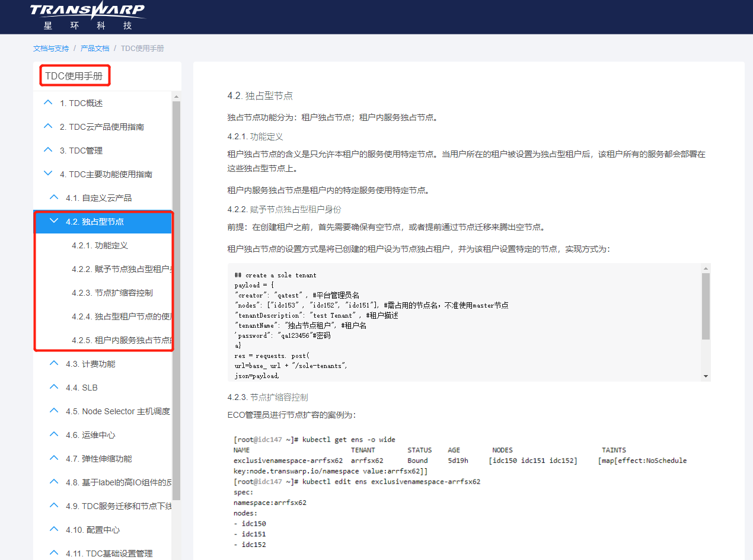Screen dimensions: 753x560
Task: Expand chevron beside 4.11. TDC基础设置管理
Action: click(54, 553)
